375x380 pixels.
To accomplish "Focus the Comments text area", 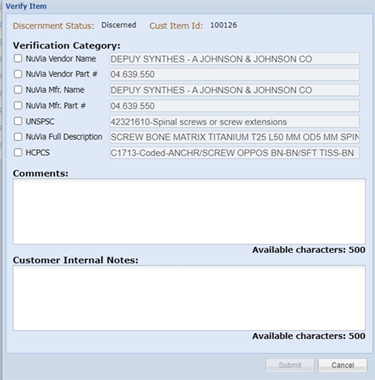I will pos(189,212).
